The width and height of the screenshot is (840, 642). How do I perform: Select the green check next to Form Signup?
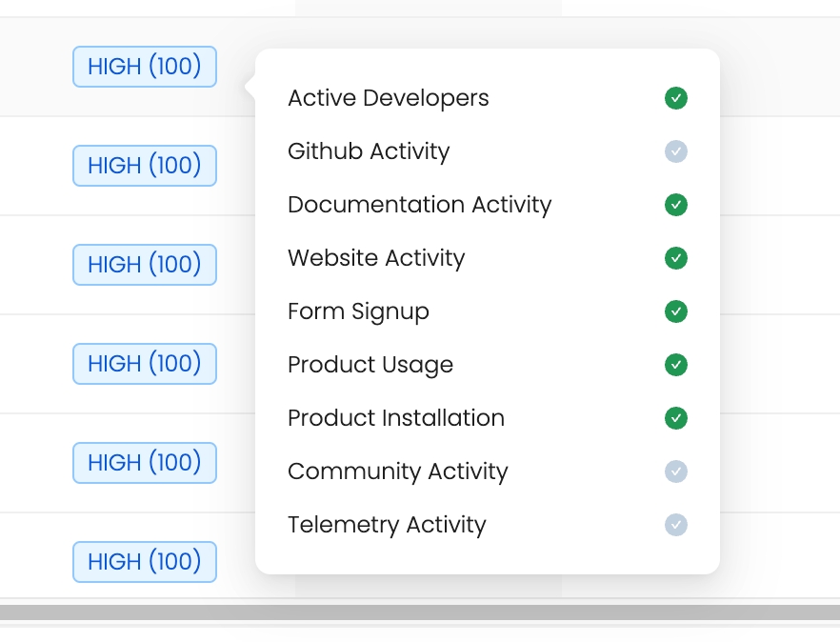point(675,311)
